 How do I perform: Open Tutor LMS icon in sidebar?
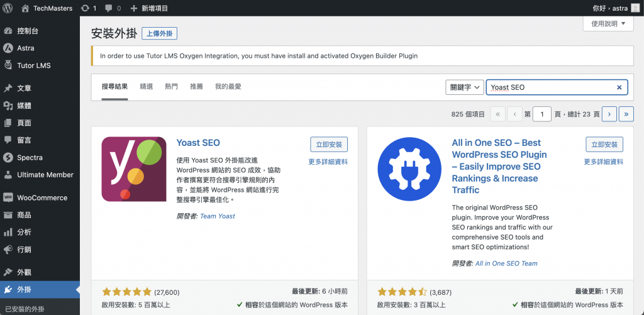click(8, 65)
